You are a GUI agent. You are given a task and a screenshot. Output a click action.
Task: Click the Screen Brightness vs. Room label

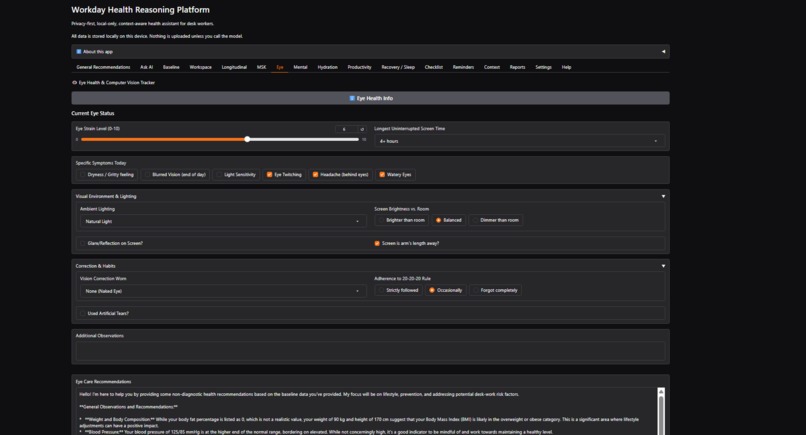(x=401, y=209)
